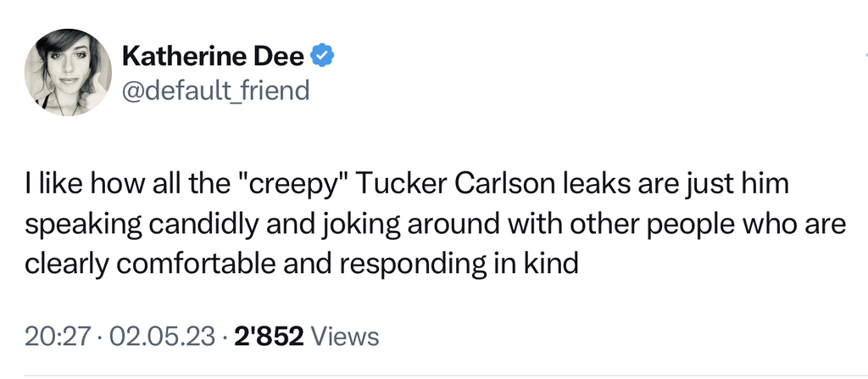
Task: Click the blue verified checkmark badge
Action: point(322,56)
